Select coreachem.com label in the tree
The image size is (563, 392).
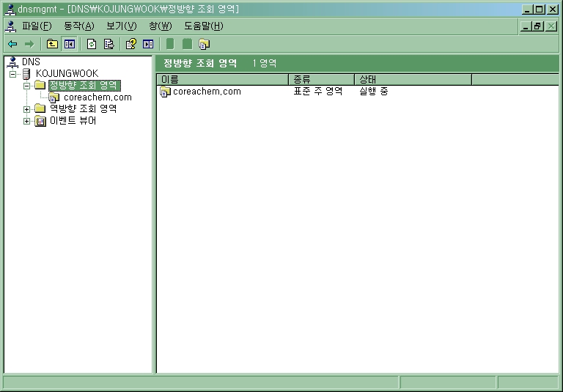[97, 97]
